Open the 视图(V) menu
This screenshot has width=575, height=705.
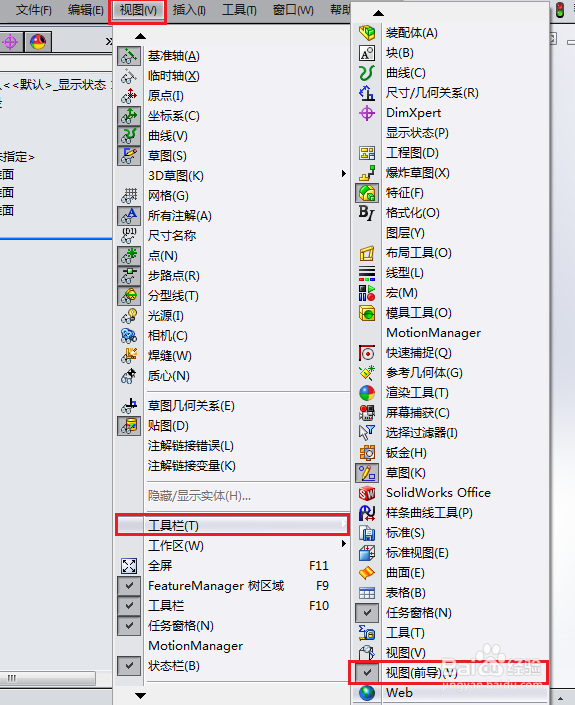click(138, 10)
